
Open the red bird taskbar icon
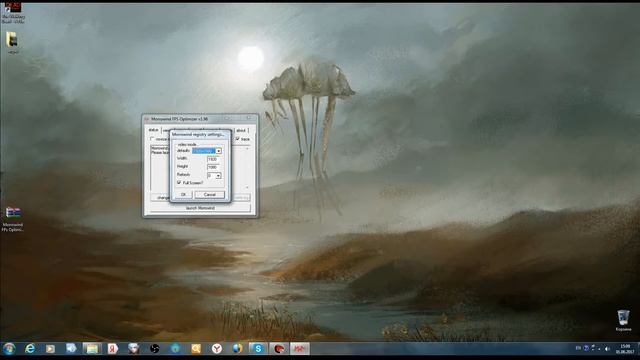tap(279, 349)
